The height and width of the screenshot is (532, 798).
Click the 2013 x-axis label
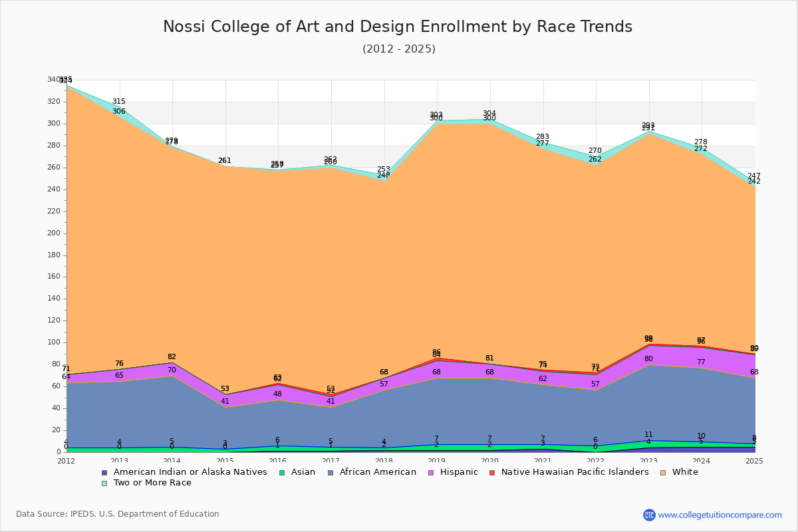(x=120, y=461)
